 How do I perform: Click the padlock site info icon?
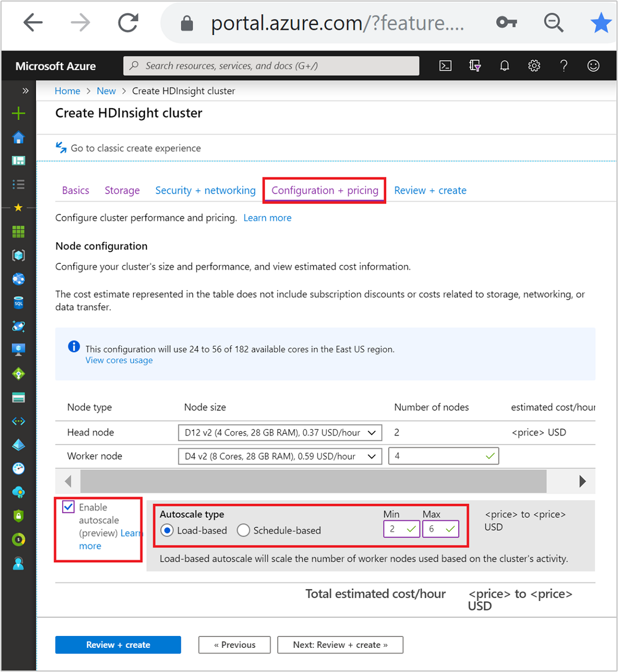click(x=187, y=23)
